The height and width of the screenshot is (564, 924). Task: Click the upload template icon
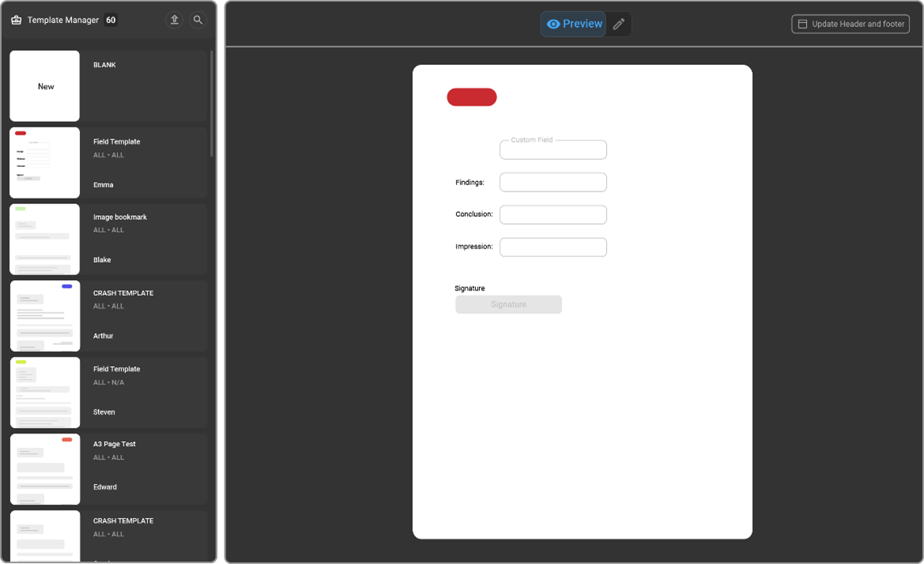(x=174, y=20)
